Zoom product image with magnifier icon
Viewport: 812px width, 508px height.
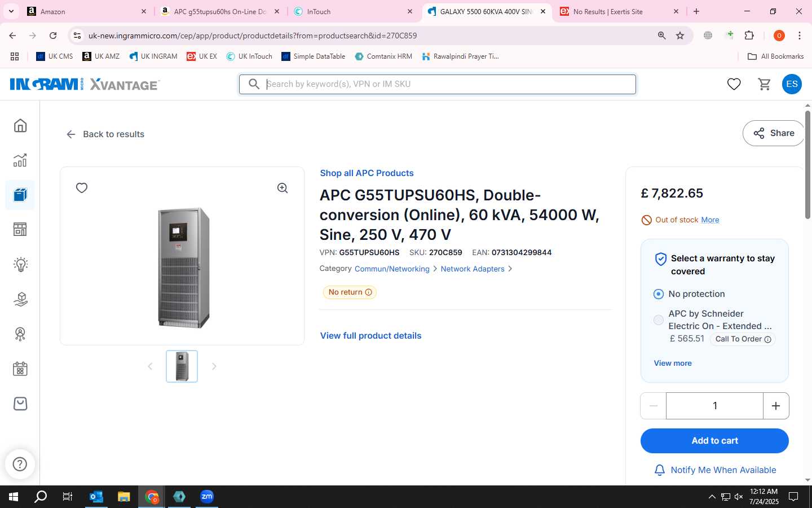point(283,188)
